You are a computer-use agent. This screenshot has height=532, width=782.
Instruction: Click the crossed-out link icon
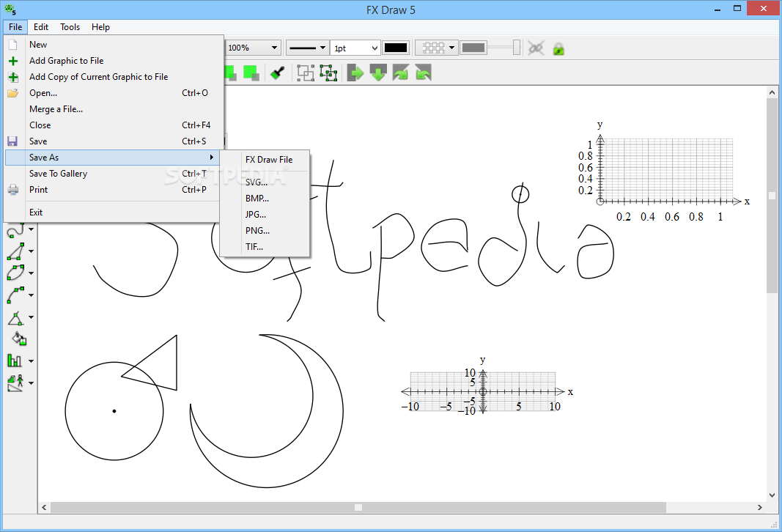pos(536,48)
